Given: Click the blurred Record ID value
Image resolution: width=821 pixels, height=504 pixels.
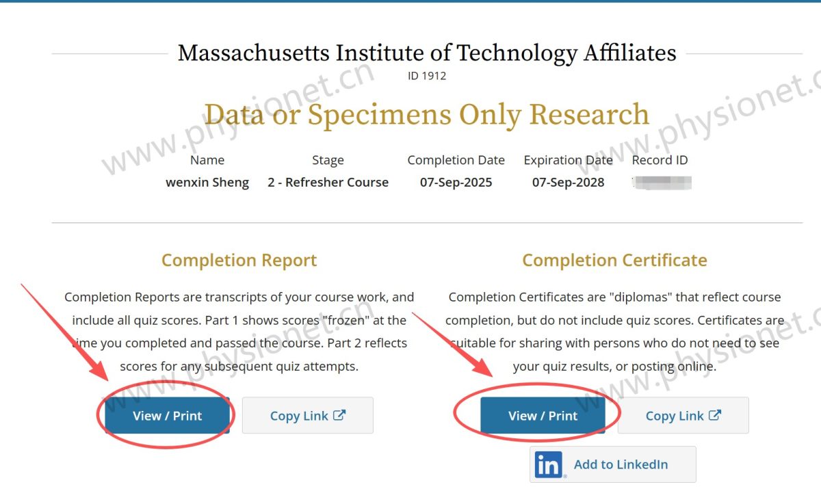Looking at the screenshot, I should [x=661, y=183].
